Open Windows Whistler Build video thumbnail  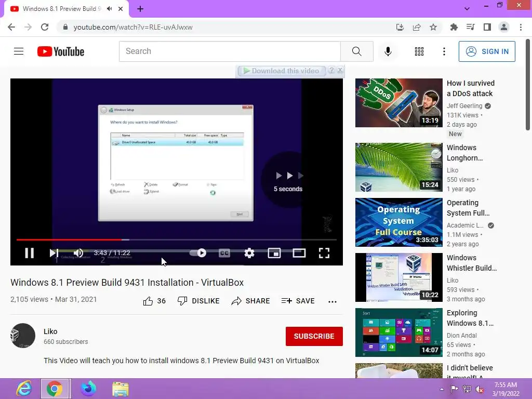(398, 277)
